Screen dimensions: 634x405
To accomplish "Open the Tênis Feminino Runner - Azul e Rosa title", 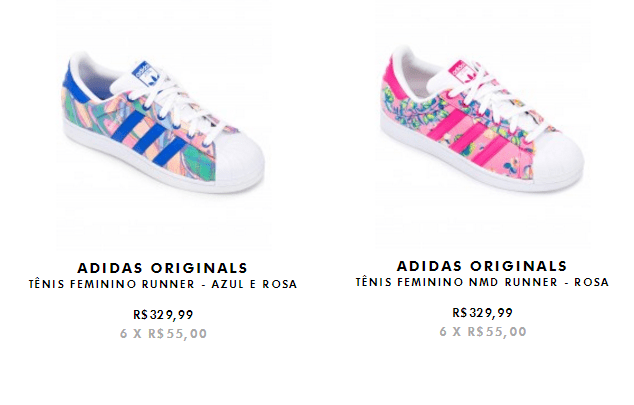I will click(162, 284).
